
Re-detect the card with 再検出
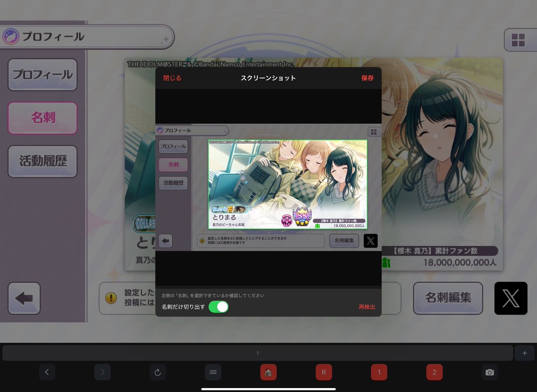pos(367,307)
